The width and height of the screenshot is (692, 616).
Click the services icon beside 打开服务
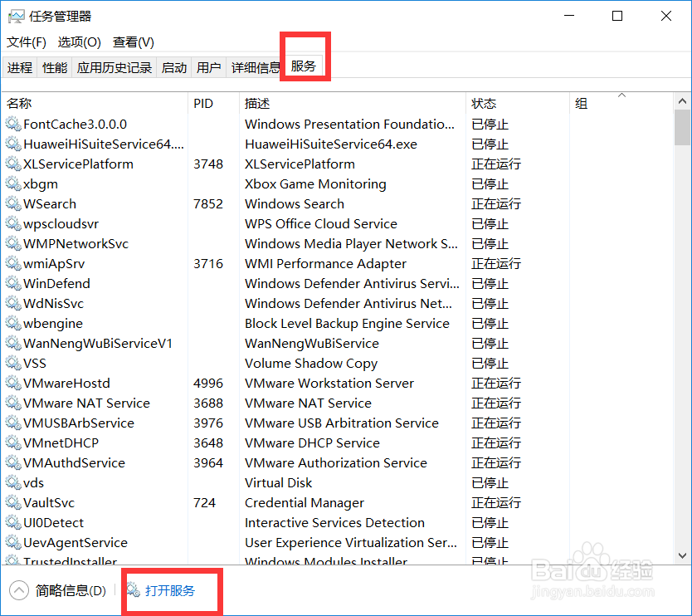tap(133, 591)
